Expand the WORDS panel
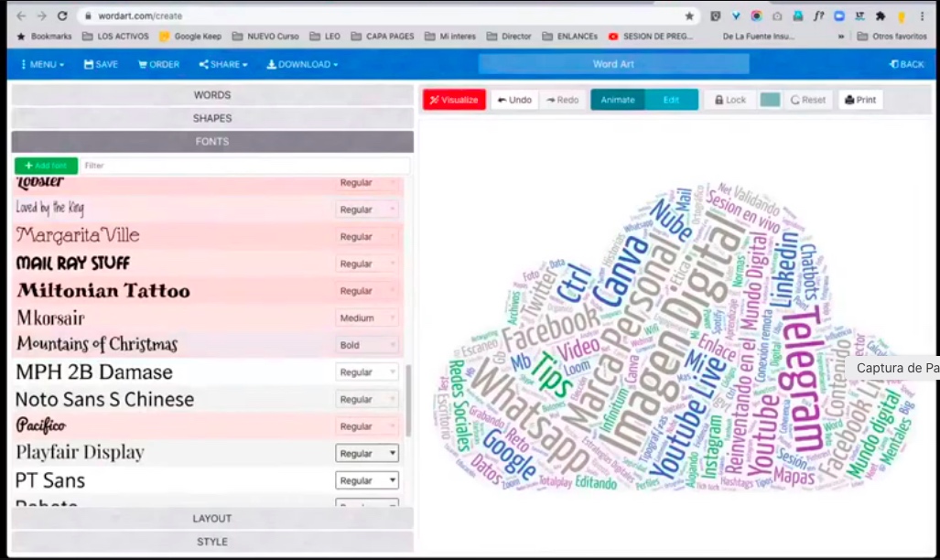Image resolution: width=940 pixels, height=560 pixels. point(211,95)
